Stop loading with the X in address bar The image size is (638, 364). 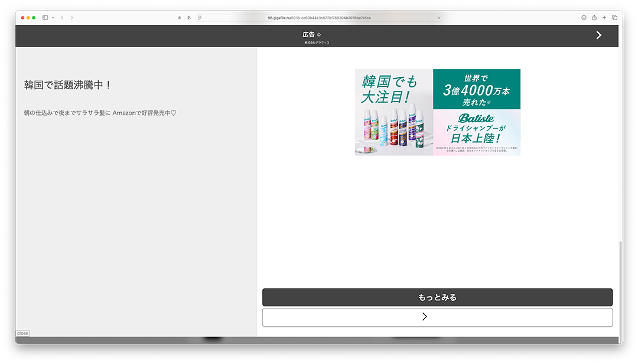pos(439,18)
